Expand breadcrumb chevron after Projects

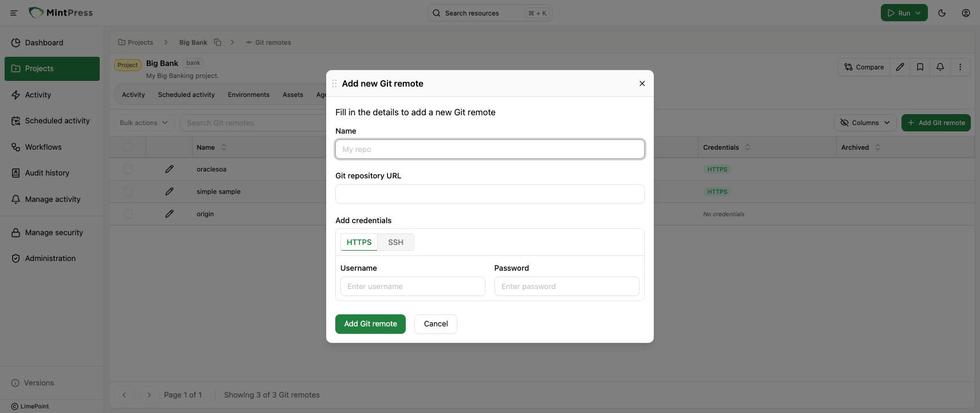click(166, 42)
